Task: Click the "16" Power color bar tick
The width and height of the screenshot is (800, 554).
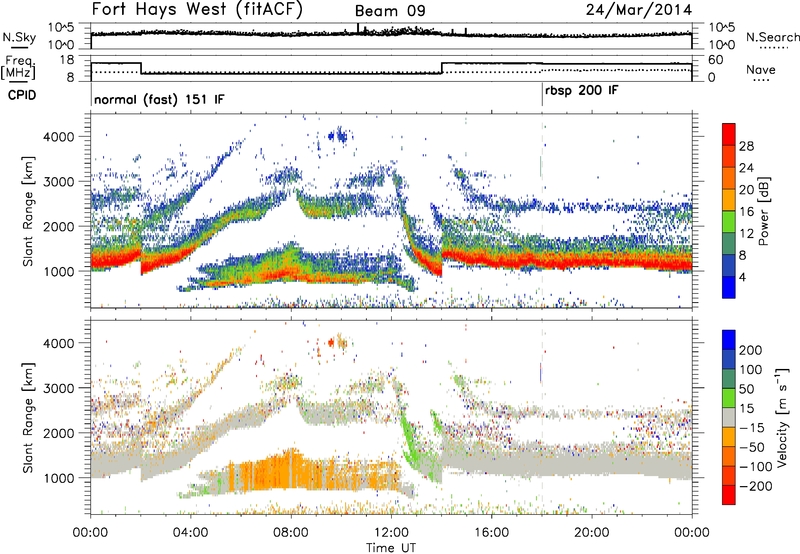Action: tap(746, 212)
